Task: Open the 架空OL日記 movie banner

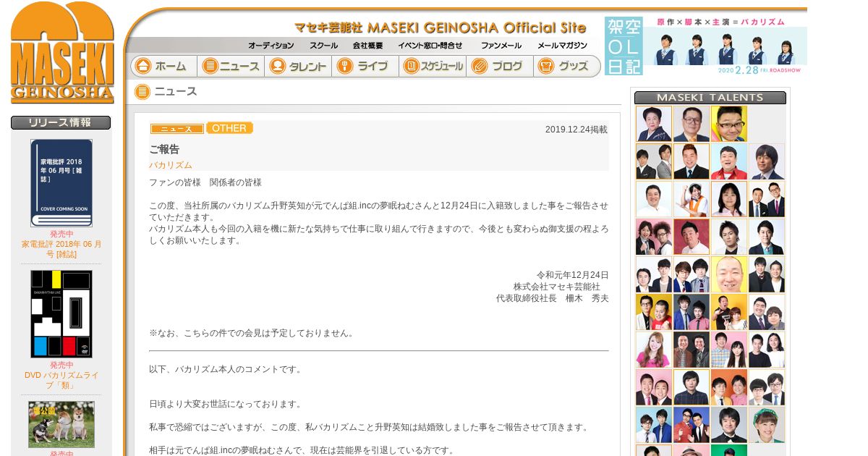Action: tap(706, 46)
